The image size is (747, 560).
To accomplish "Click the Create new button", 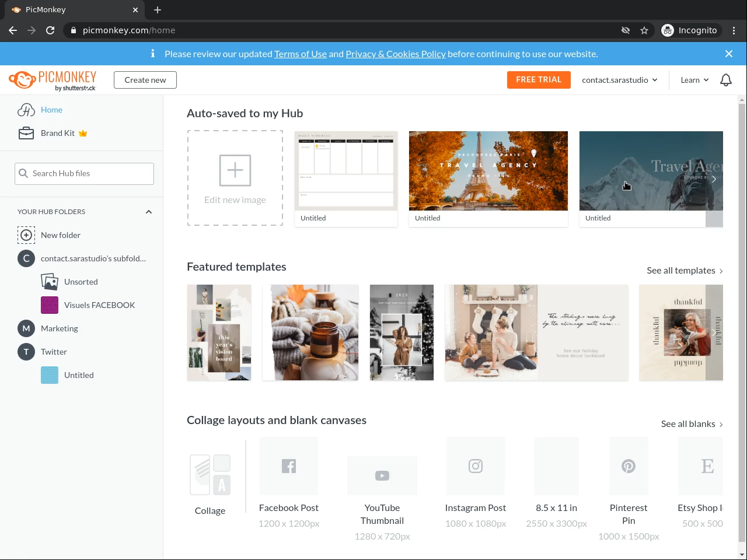I will [145, 80].
